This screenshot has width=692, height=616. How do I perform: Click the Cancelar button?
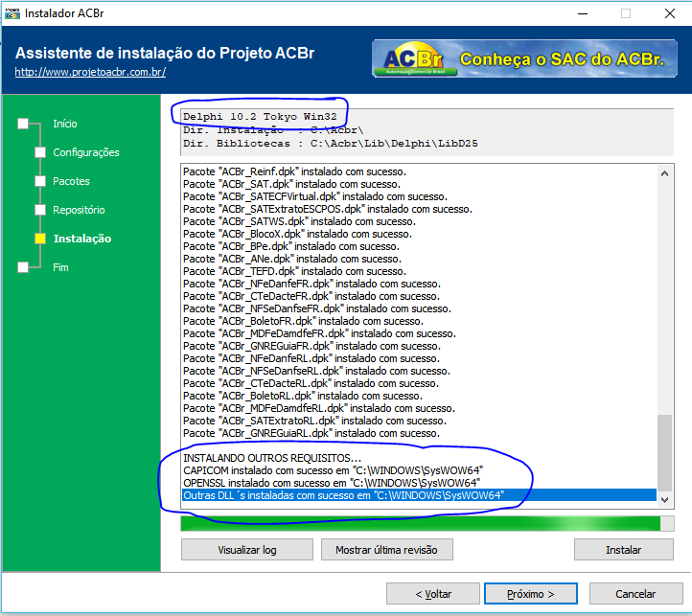(636, 594)
